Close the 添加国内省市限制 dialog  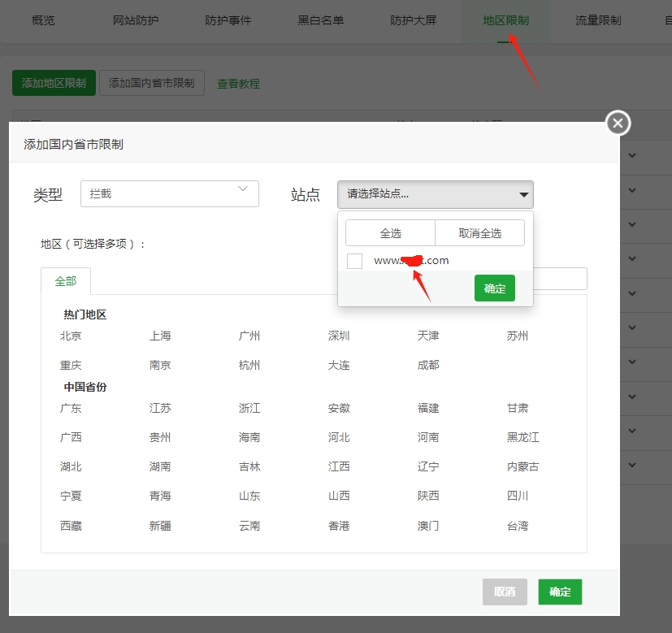(x=618, y=124)
